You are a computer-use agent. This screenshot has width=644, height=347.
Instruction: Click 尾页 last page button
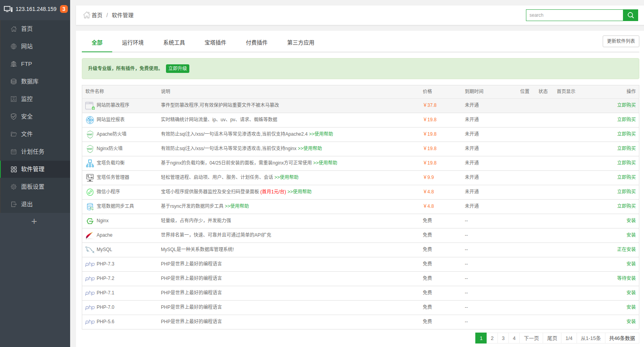coord(552,338)
